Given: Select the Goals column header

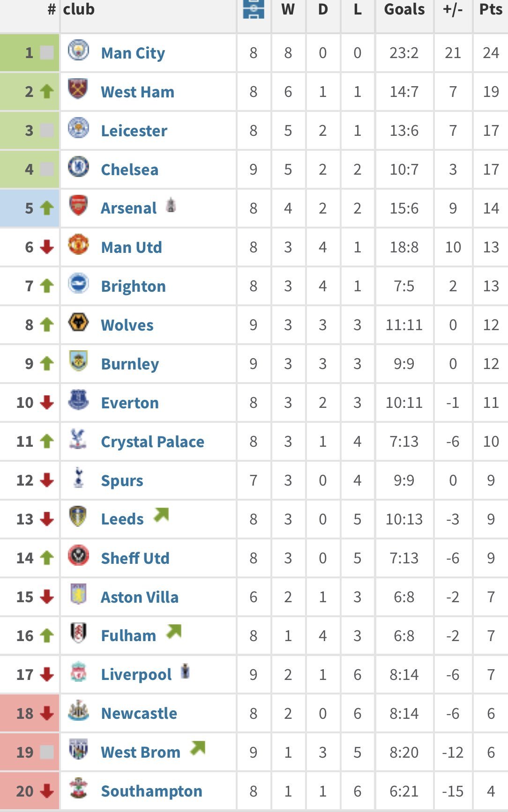Looking at the screenshot, I should 404,9.
